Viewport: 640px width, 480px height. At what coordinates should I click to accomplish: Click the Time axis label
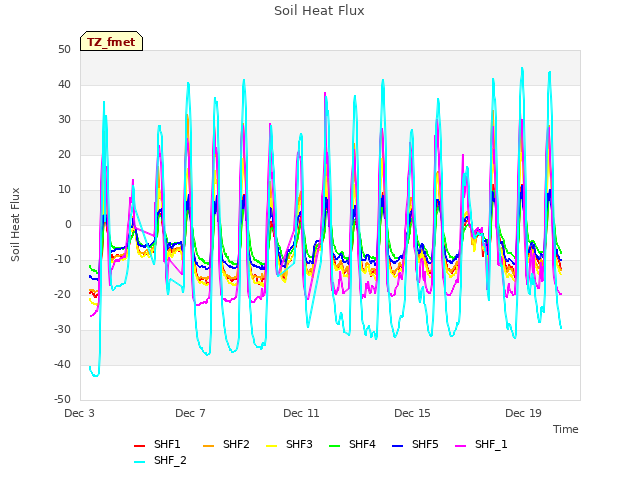(566, 429)
